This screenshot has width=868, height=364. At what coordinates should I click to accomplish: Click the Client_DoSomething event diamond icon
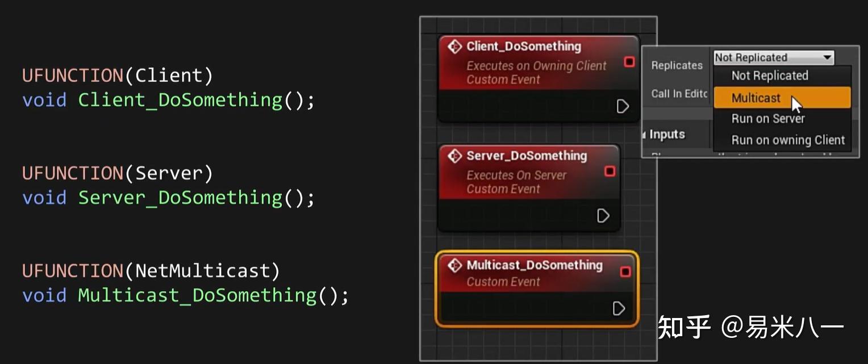454,47
